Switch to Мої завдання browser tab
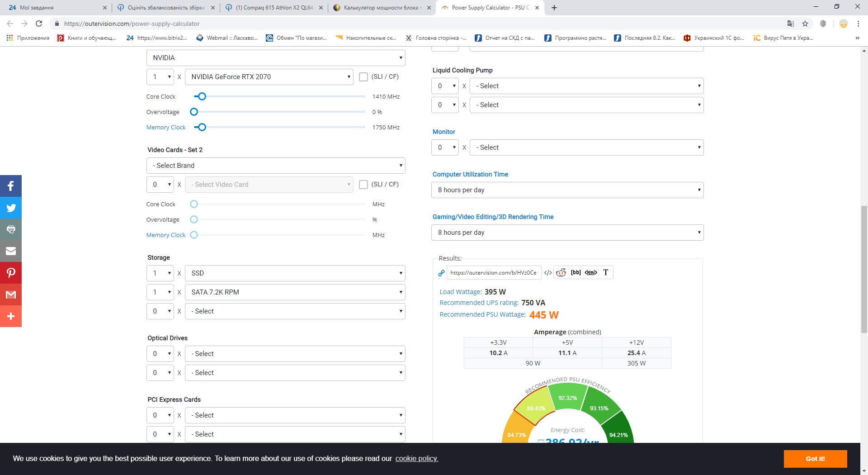This screenshot has width=868, height=475. [x=54, y=8]
